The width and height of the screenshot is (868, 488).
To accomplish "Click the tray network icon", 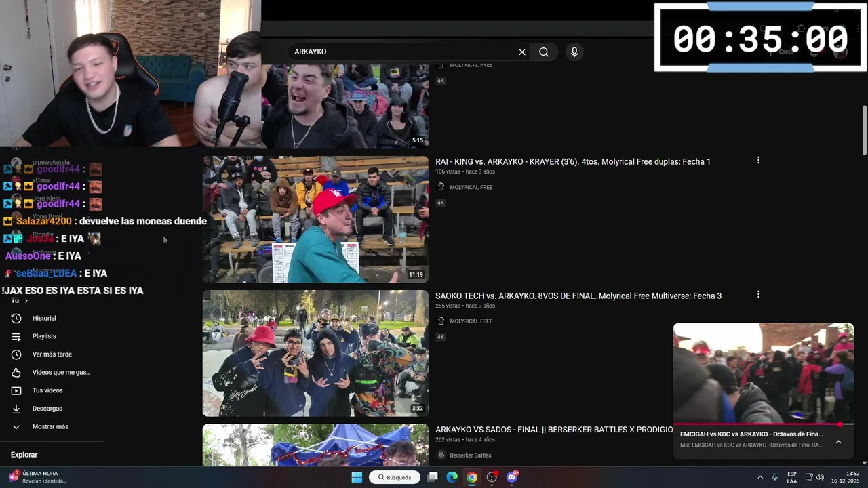I will pyautogui.click(x=809, y=477).
